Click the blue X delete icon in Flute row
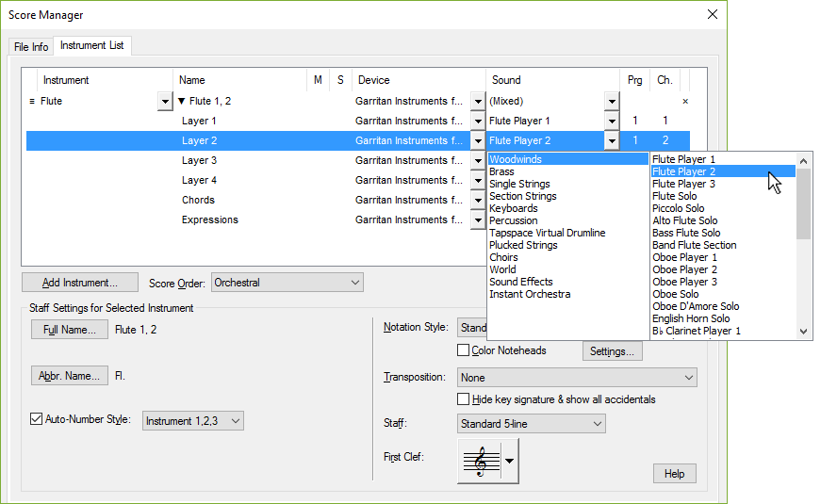 (685, 101)
